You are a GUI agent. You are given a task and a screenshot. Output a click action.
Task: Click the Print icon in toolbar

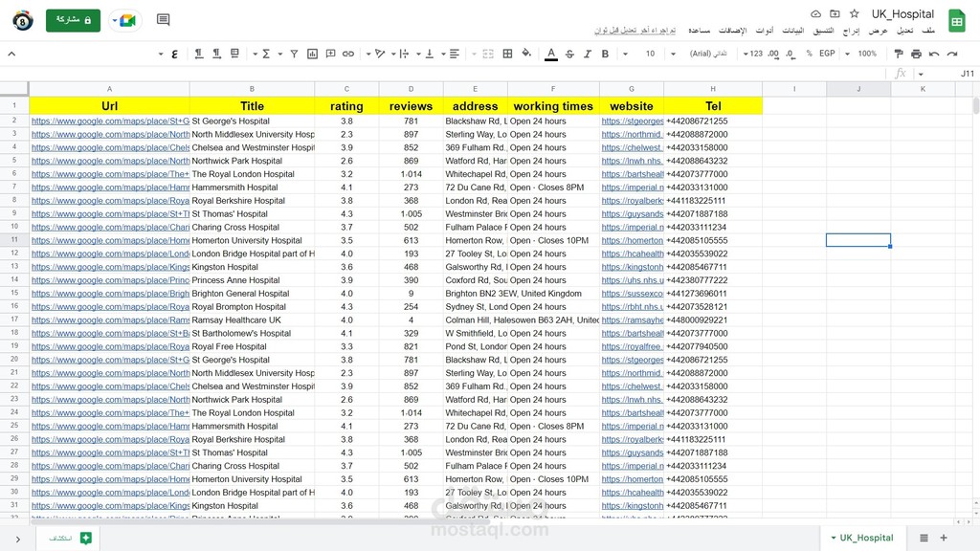(917, 54)
